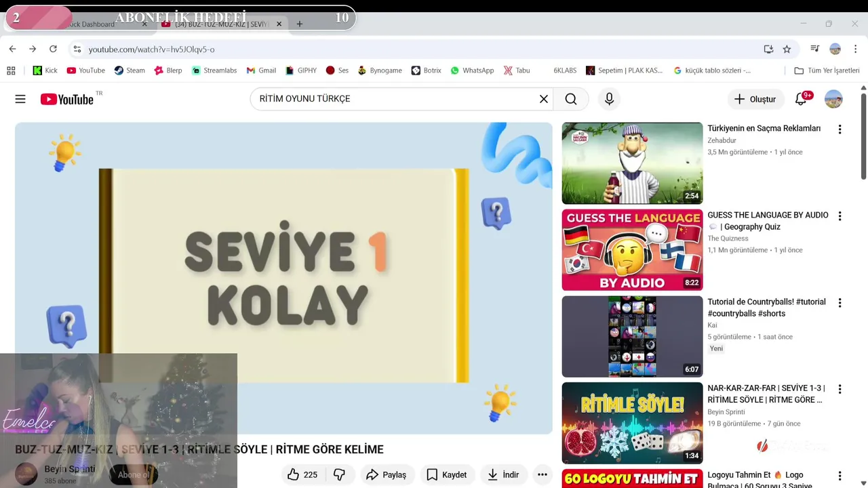Reload the current page
868x488 pixels.
point(53,49)
